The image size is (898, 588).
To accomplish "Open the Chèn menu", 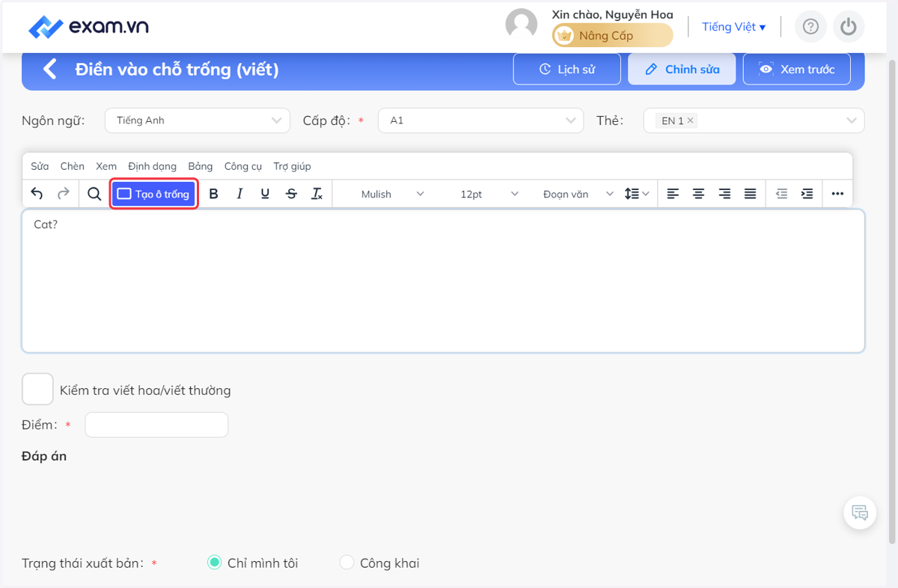I will click(73, 166).
